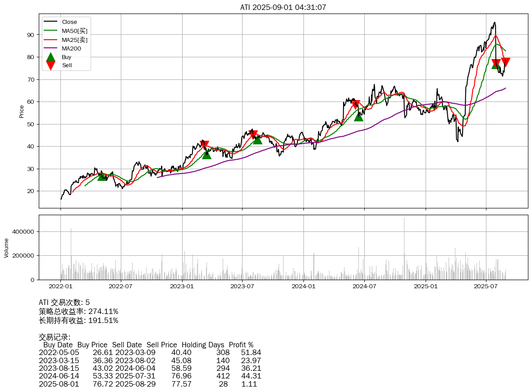Click the Price y-axis label
Image resolution: width=532 pixels, height=392 pixels.
click(22, 111)
